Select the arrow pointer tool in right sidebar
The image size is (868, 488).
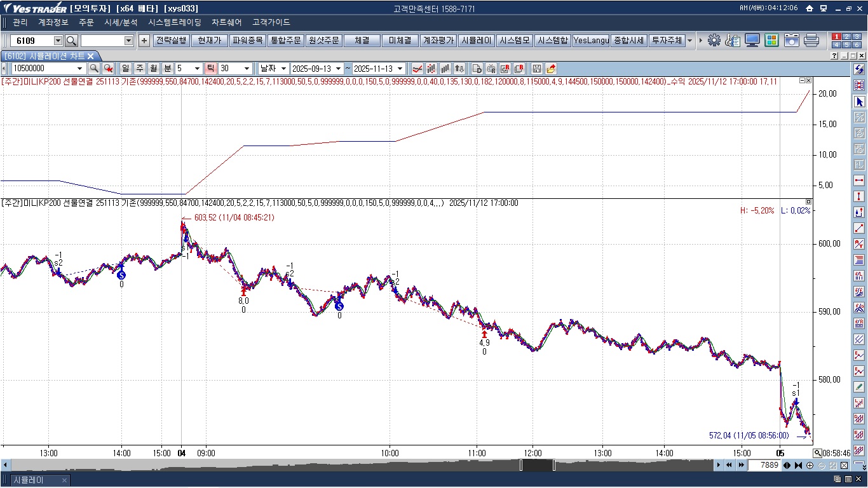(859, 102)
